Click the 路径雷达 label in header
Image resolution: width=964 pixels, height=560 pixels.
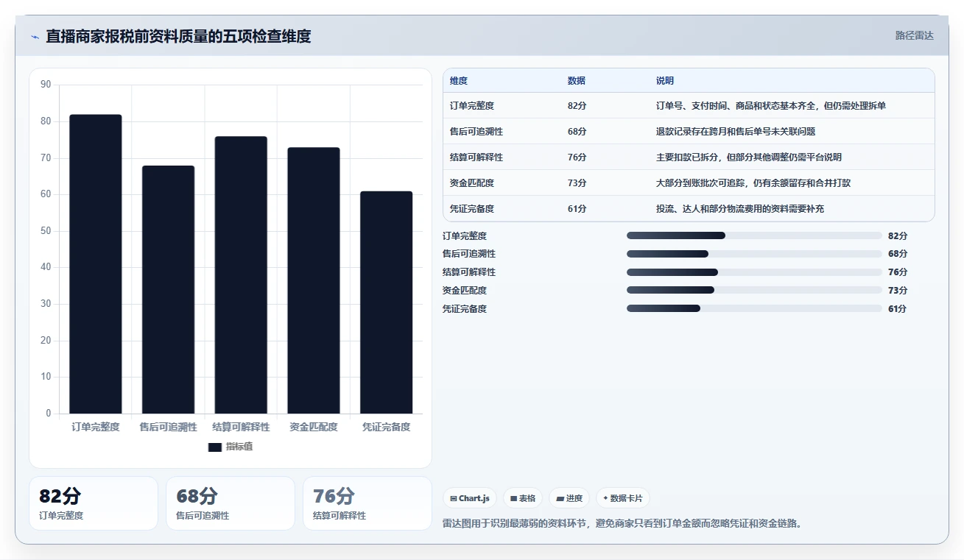click(x=914, y=35)
